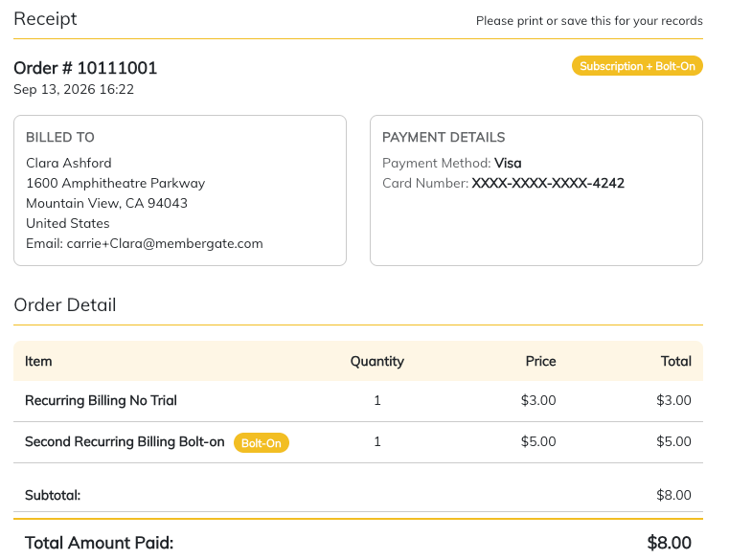Click the email 'carrie+Clara@membergate.com'
Image resolution: width=729 pixels, height=560 pixels.
pyautogui.click(x=165, y=243)
